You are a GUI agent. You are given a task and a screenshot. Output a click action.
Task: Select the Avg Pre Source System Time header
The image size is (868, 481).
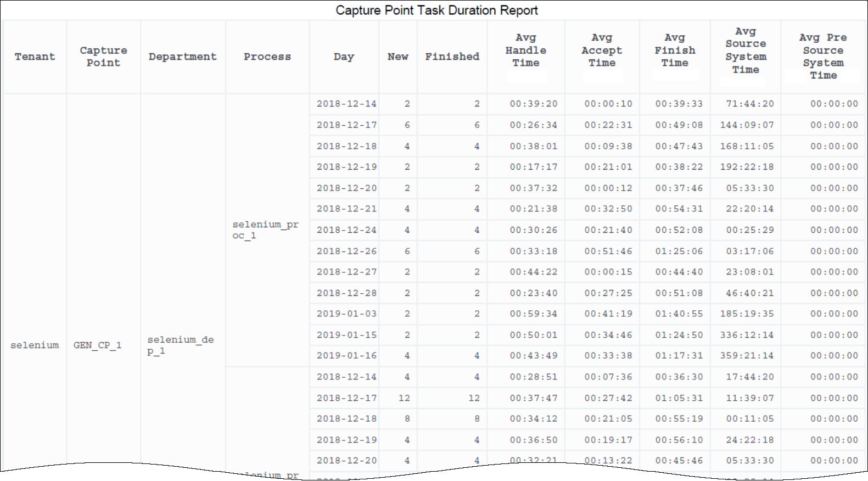[x=823, y=57]
